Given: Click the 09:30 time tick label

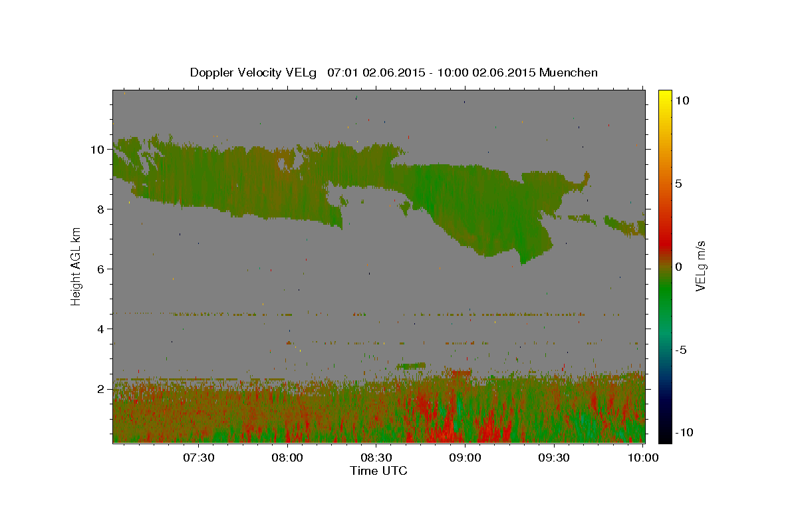Looking at the screenshot, I should (554, 458).
